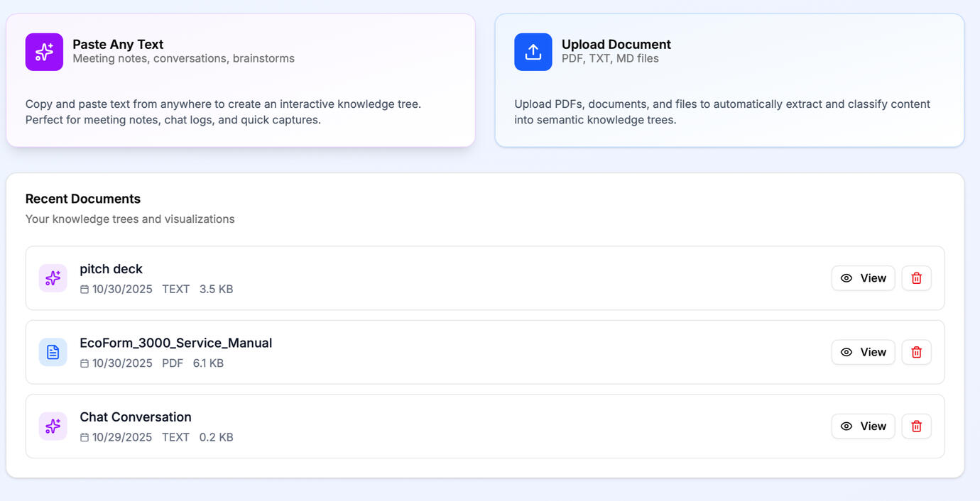View the Chat Conversation document
The width and height of the screenshot is (980, 501).
click(x=863, y=426)
